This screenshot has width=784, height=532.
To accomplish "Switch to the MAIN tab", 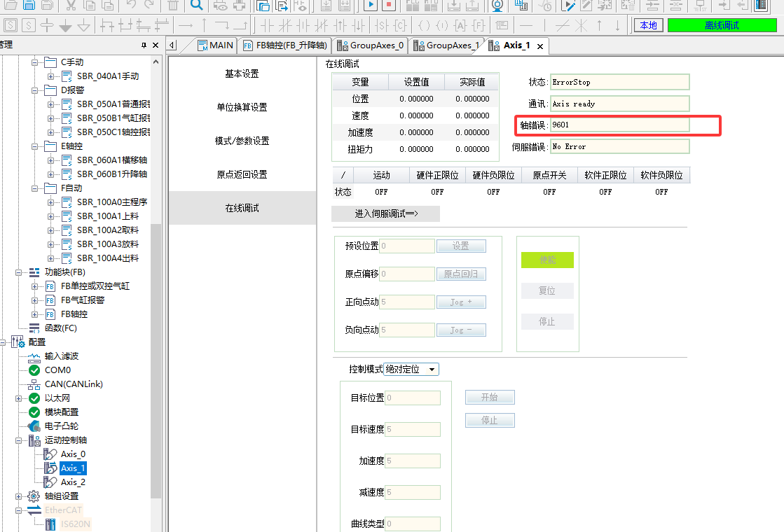I will (214, 45).
